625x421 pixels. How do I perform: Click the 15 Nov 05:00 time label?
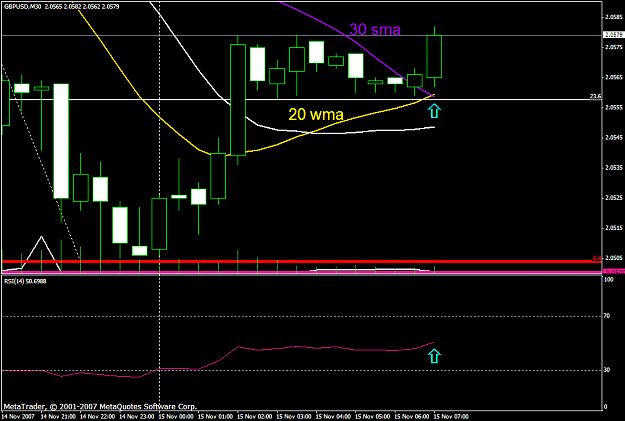[x=373, y=417]
